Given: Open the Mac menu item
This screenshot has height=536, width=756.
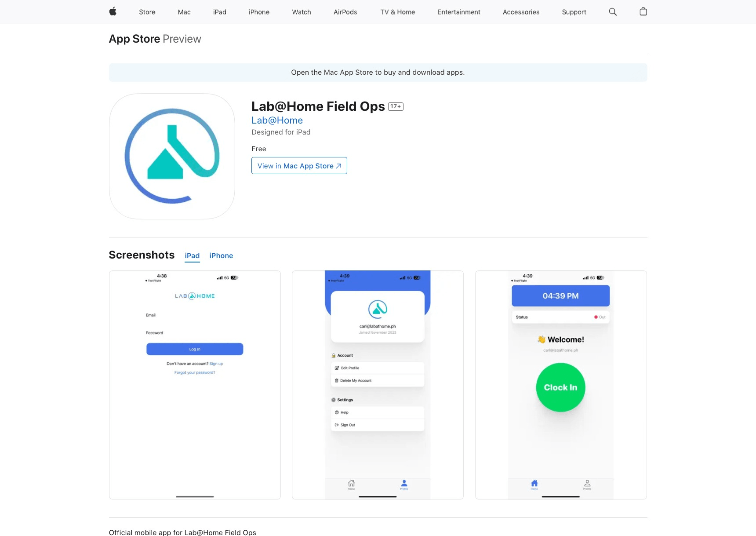Looking at the screenshot, I should coord(184,12).
